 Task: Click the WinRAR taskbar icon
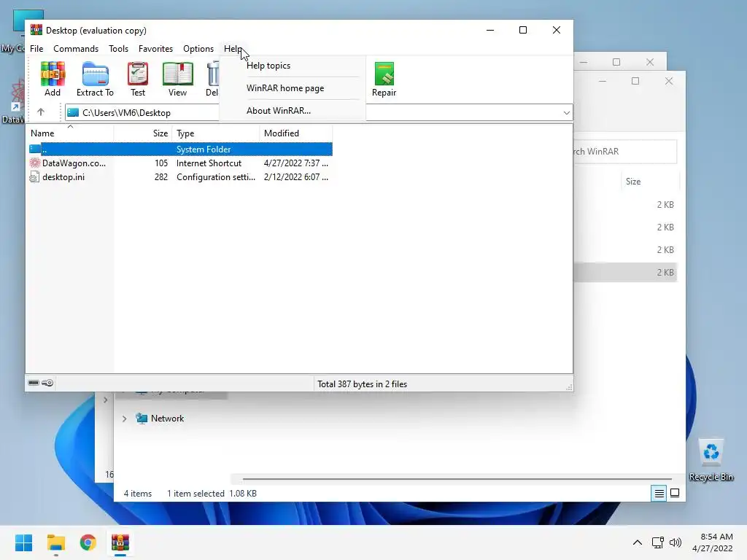(x=120, y=542)
